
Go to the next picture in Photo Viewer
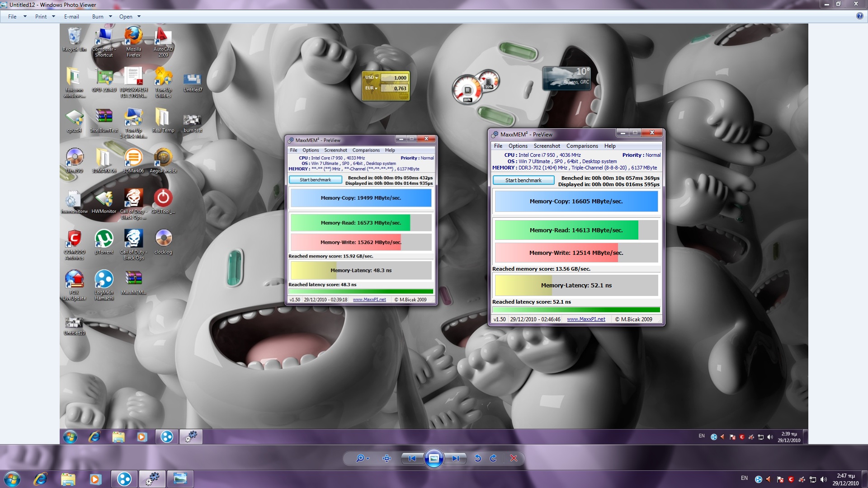pos(456,458)
